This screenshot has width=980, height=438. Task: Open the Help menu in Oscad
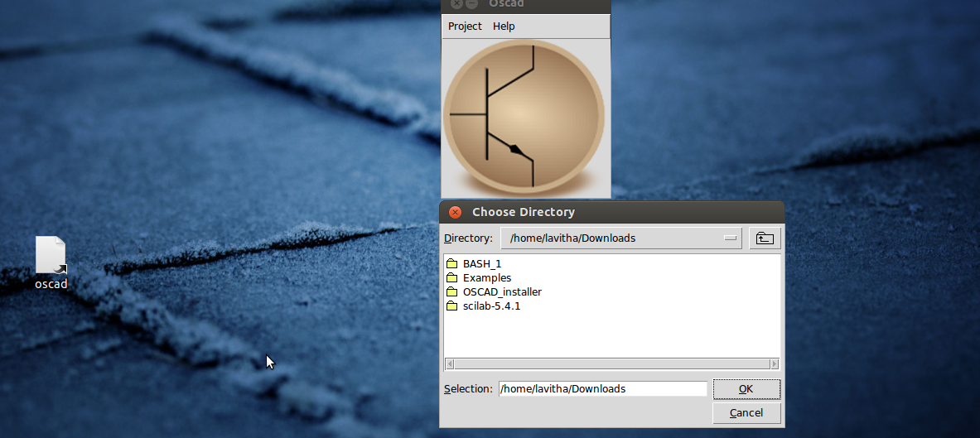point(504,26)
